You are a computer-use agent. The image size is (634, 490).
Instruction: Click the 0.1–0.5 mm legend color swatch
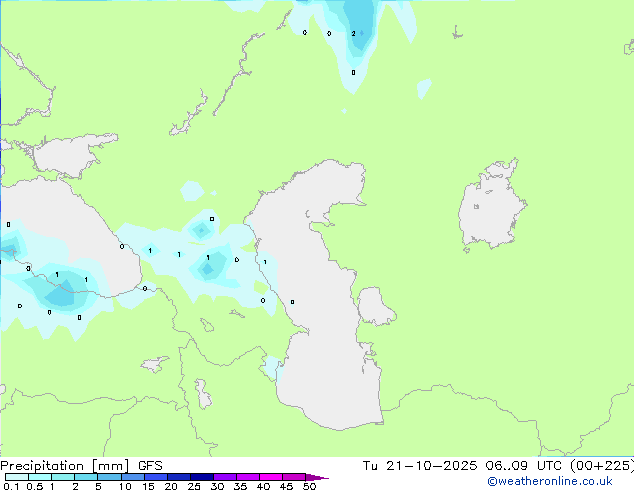[x=17, y=477]
